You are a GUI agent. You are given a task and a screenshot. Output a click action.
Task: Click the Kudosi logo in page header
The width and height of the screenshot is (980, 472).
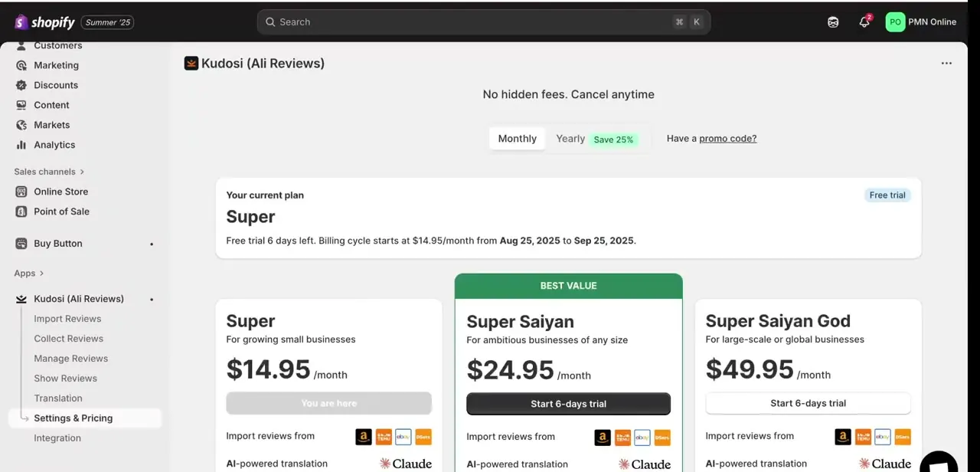coord(191,64)
